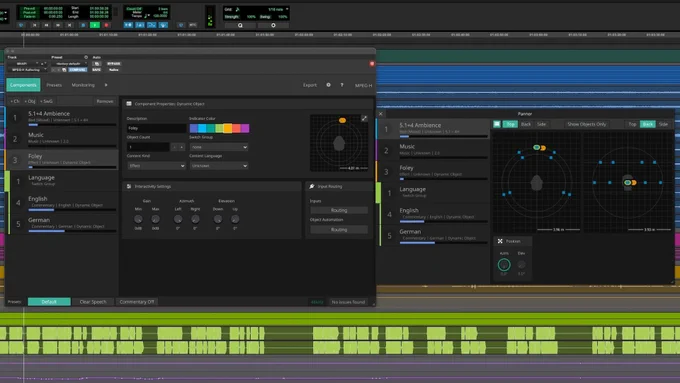Screen dimensions: 680x383
Task: Enable Show Objects Only in Panner
Action: tap(587, 124)
